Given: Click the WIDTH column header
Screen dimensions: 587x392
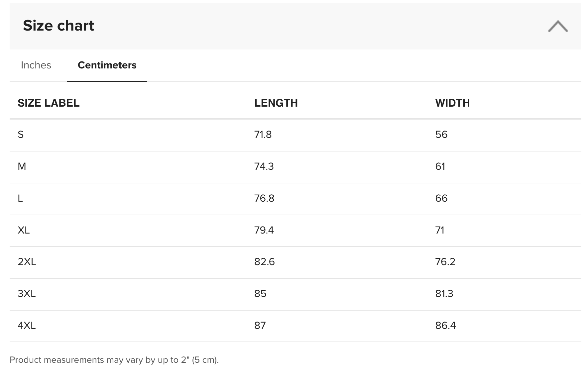Looking at the screenshot, I should [x=452, y=103].
